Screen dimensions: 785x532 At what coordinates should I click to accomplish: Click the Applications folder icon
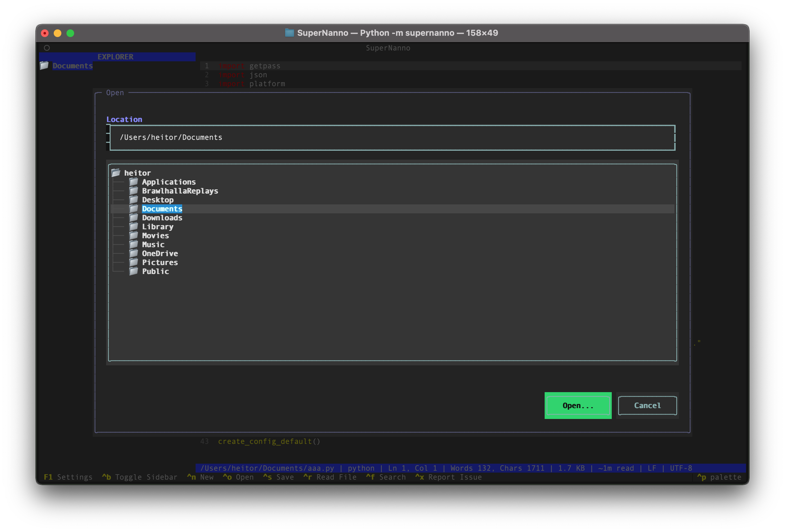pyautogui.click(x=134, y=182)
